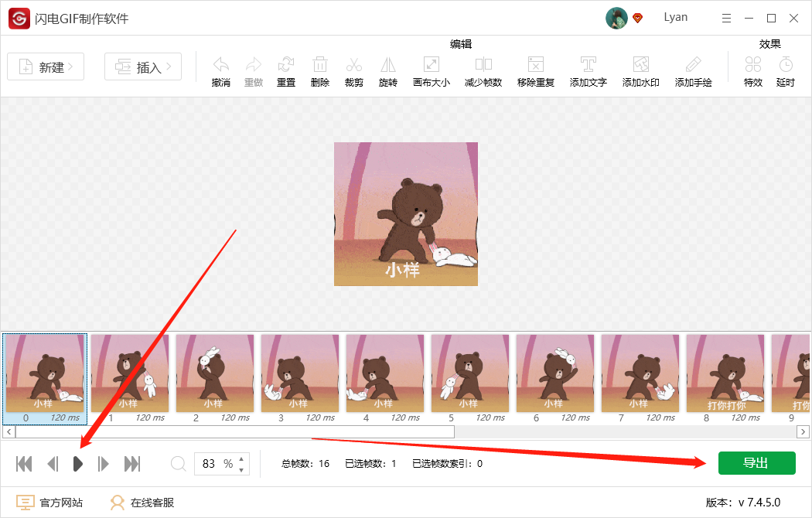Jump to the last frame button
This screenshot has width=812, height=518.
coord(132,464)
